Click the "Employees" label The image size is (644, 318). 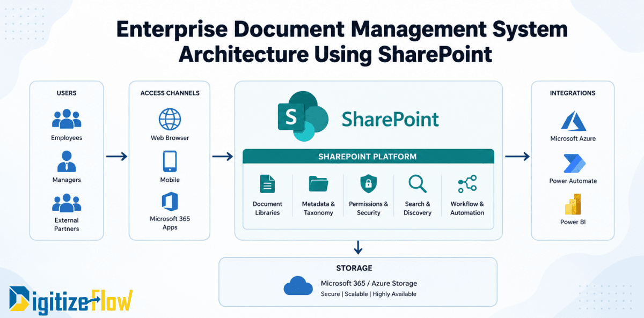(x=67, y=138)
